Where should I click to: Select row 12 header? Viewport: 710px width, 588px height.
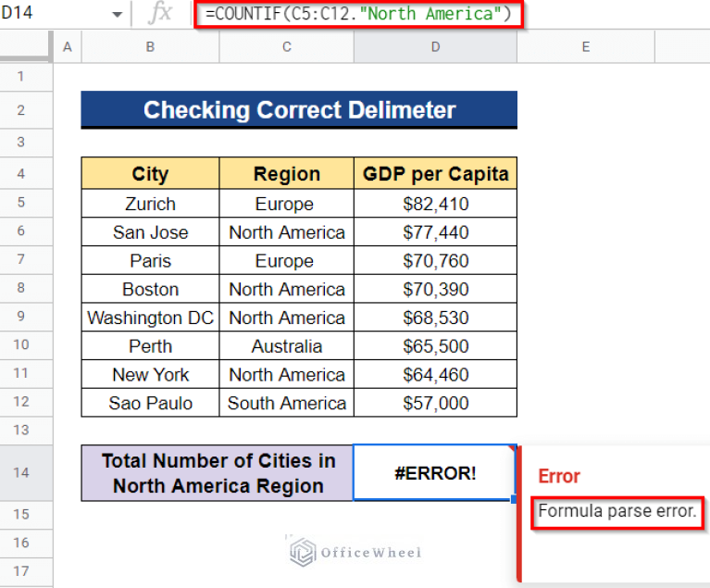tap(21, 402)
